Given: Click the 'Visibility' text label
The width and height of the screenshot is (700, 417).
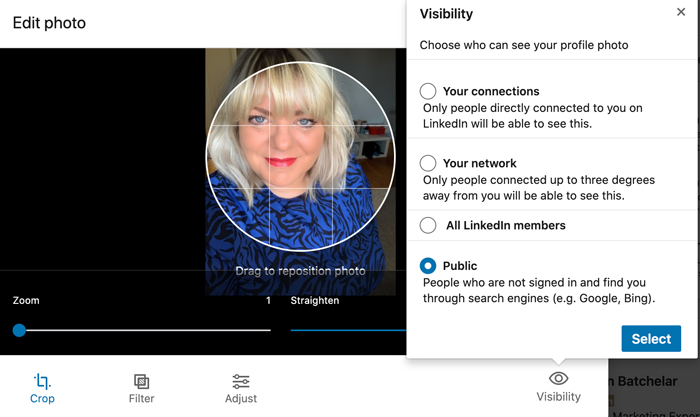Looking at the screenshot, I should 558,397.
